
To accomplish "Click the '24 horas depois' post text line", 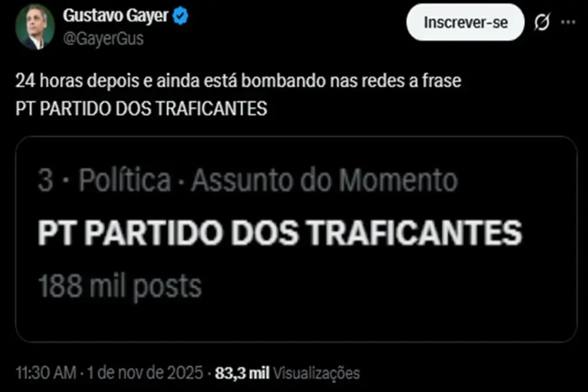I will (x=238, y=81).
